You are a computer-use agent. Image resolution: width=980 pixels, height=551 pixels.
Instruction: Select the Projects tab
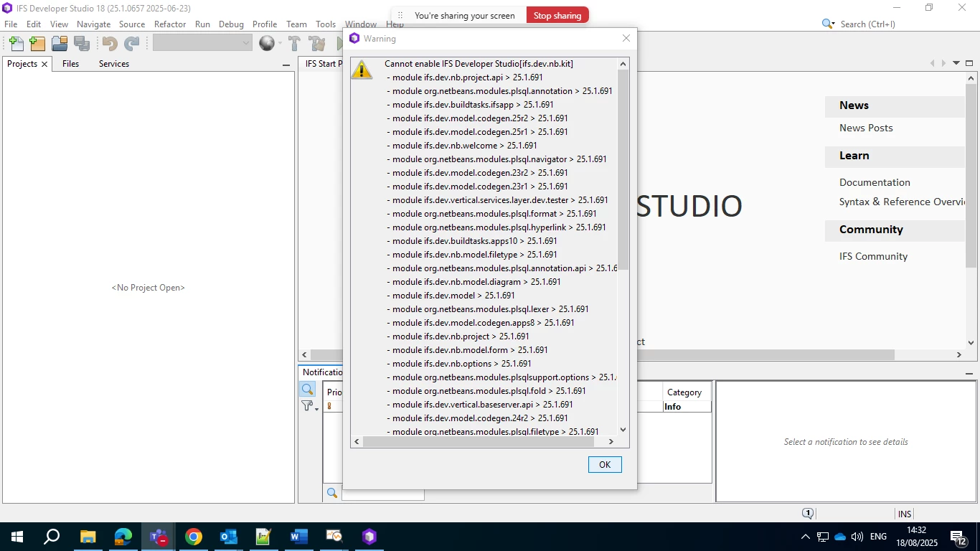coord(22,64)
